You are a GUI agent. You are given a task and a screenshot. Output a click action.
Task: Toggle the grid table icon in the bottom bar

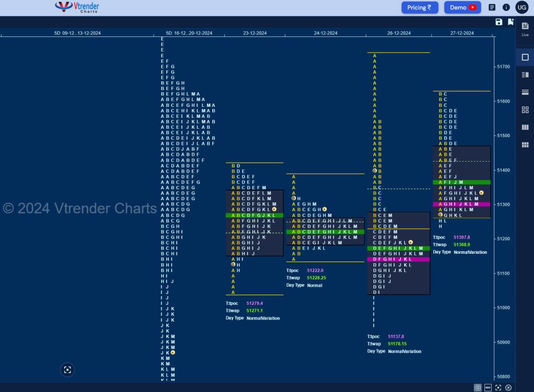(478, 388)
